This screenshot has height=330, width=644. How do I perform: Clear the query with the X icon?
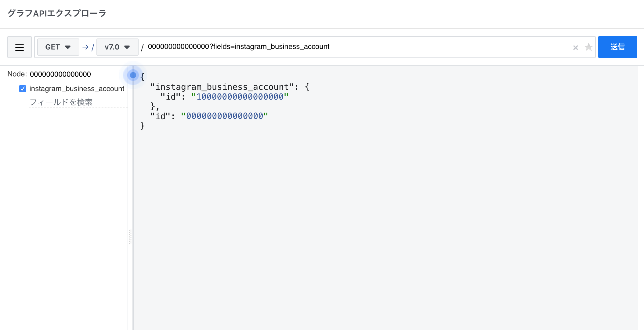[575, 47]
